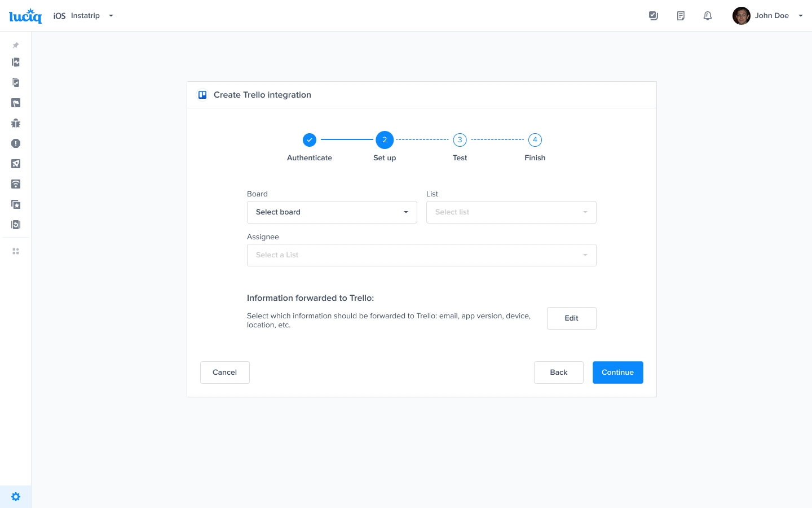The width and height of the screenshot is (812, 508).
Task: Cancel the Trello integration setup
Action: (224, 373)
